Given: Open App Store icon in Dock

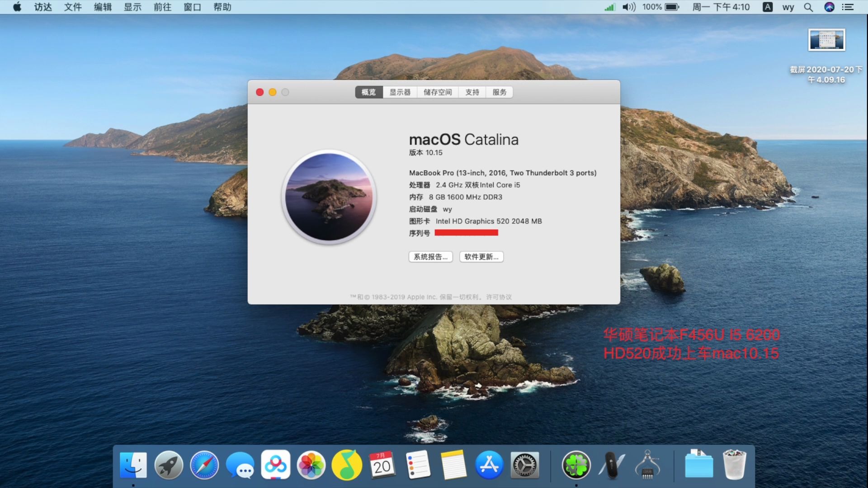Looking at the screenshot, I should tap(489, 465).
